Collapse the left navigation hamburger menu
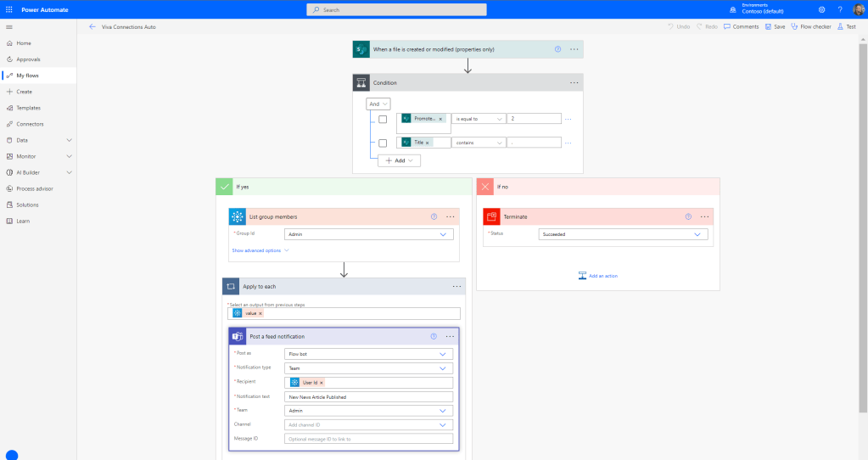 pos(8,26)
